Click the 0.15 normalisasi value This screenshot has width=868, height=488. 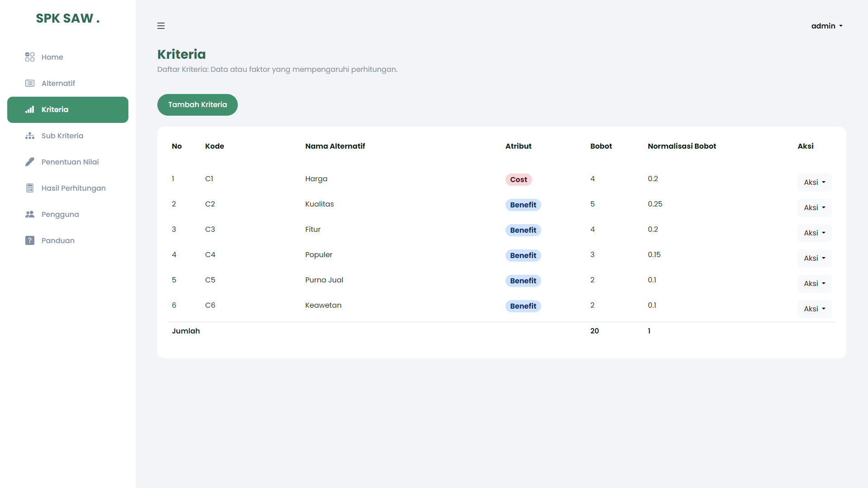[654, 255]
